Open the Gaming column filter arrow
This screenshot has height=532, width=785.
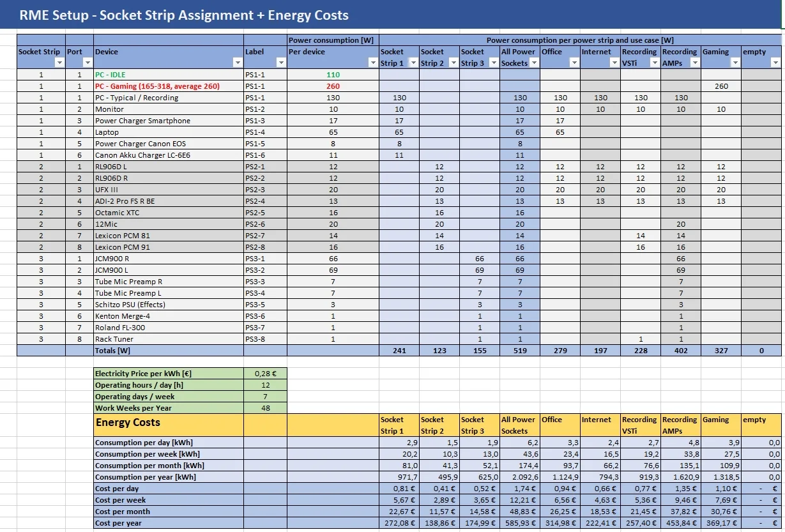point(735,63)
